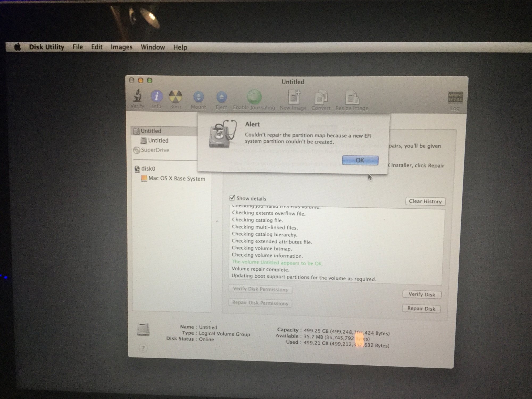Screen dimensions: 532x399
Task: Click the Enable Journaling icon
Action: (254, 97)
